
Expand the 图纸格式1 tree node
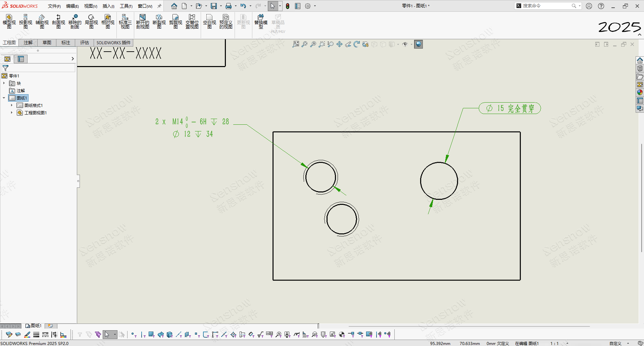[x=12, y=105]
